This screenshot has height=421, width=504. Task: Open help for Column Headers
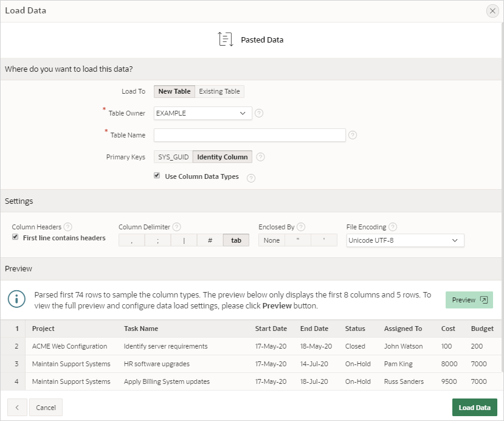(67, 227)
